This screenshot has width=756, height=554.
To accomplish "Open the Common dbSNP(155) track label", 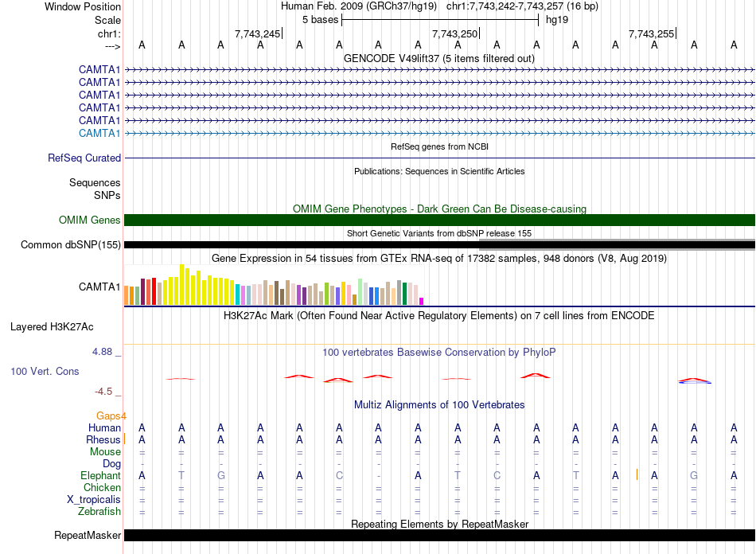I will point(71,245).
